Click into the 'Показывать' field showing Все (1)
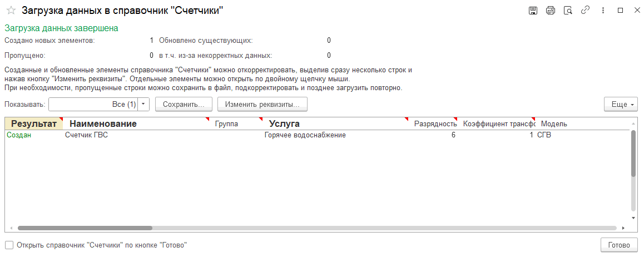Screen dimensions: 644x257 click(93, 104)
